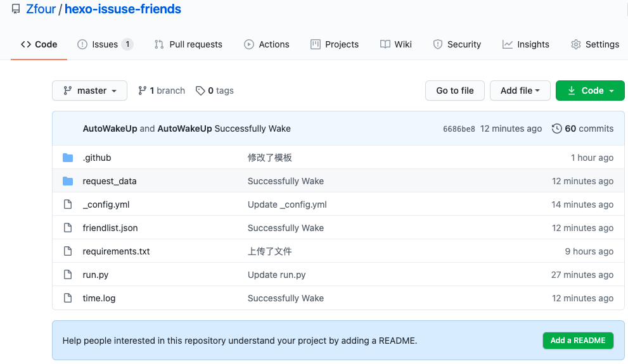Click the file icon next to run.py
This screenshot has height=364, width=628.
pyautogui.click(x=68, y=275)
